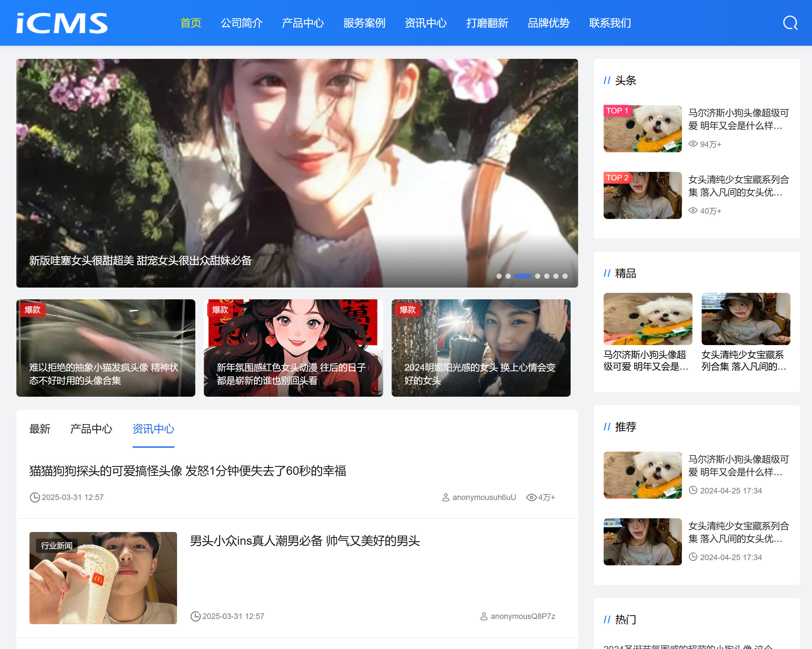
Task: Open the 男头小众ins真人潮男必备 article link
Action: pyautogui.click(x=305, y=541)
